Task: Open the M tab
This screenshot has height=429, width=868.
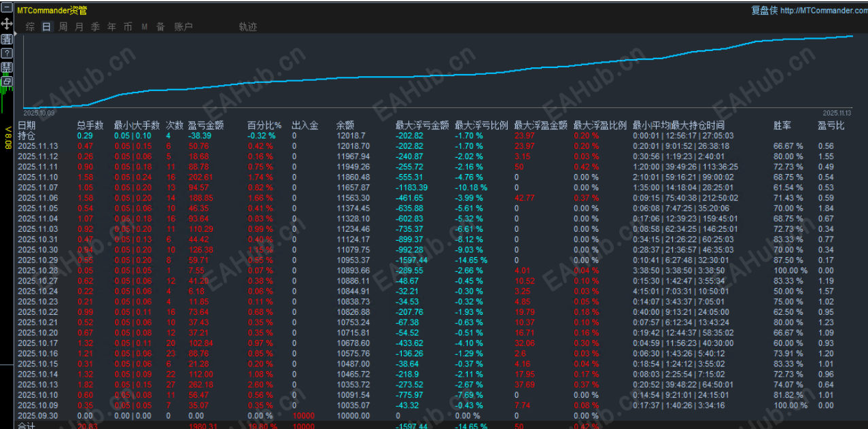Action: (145, 27)
